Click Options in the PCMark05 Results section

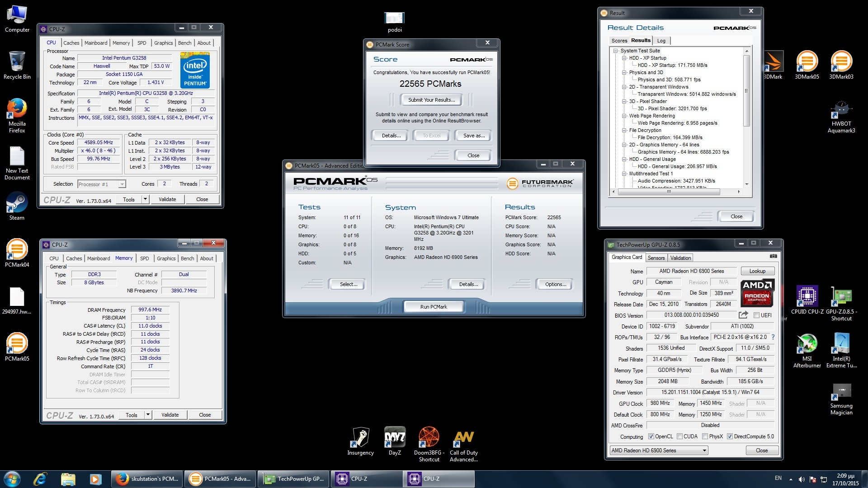click(x=556, y=284)
